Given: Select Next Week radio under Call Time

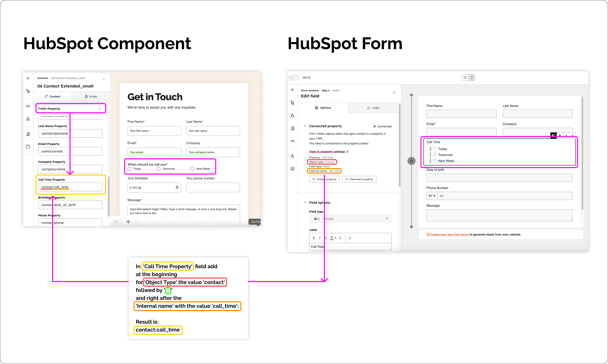Looking at the screenshot, I should [x=435, y=161].
